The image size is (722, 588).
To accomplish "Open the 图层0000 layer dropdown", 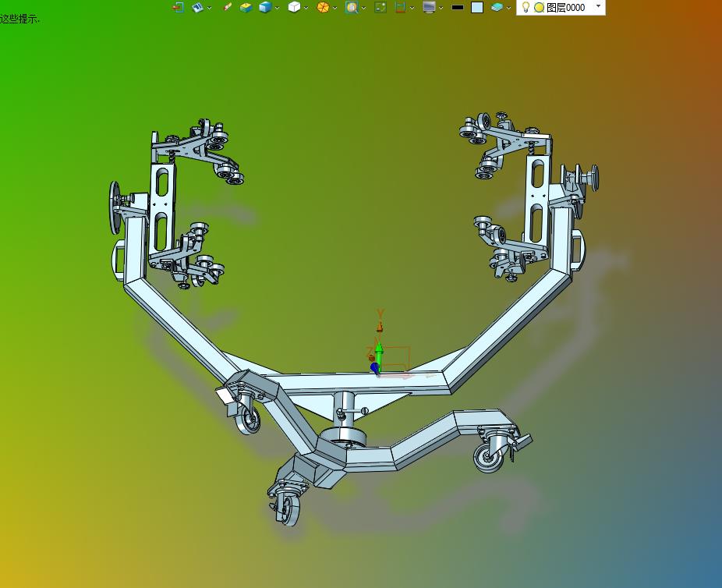I will (598, 6).
